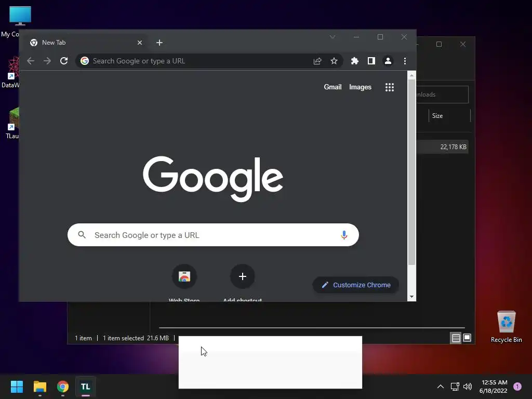Click the scrollbar down arrow in Chrome
This screenshot has width=532, height=399.
click(411, 297)
